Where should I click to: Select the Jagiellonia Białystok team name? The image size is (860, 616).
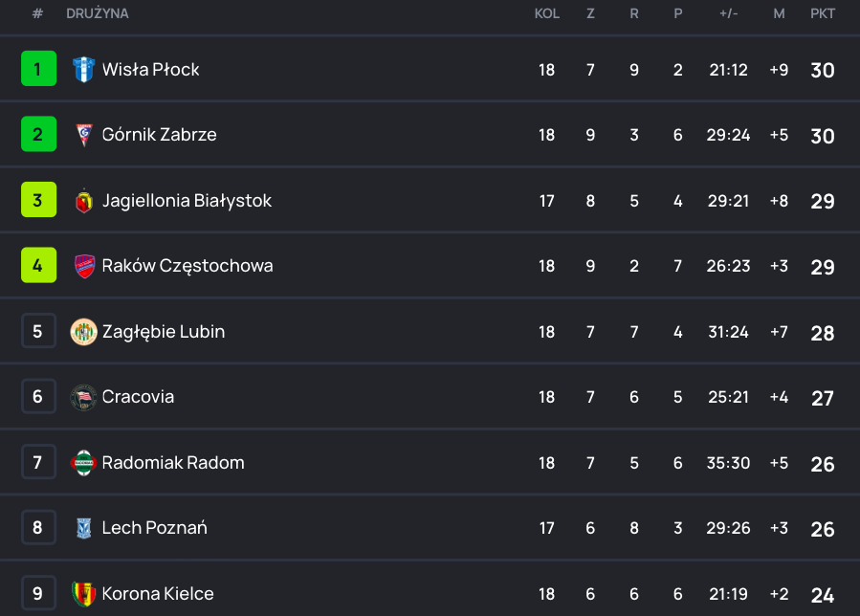pyautogui.click(x=187, y=201)
